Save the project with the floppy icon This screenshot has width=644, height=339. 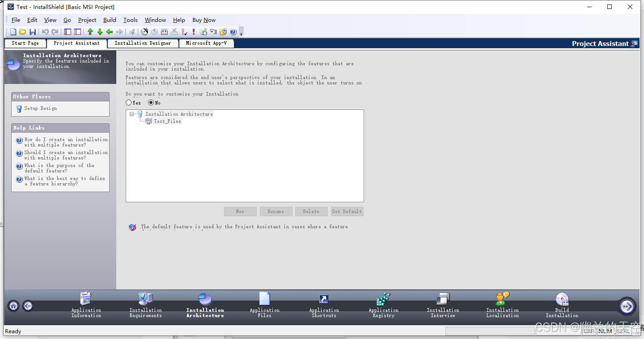click(x=33, y=32)
